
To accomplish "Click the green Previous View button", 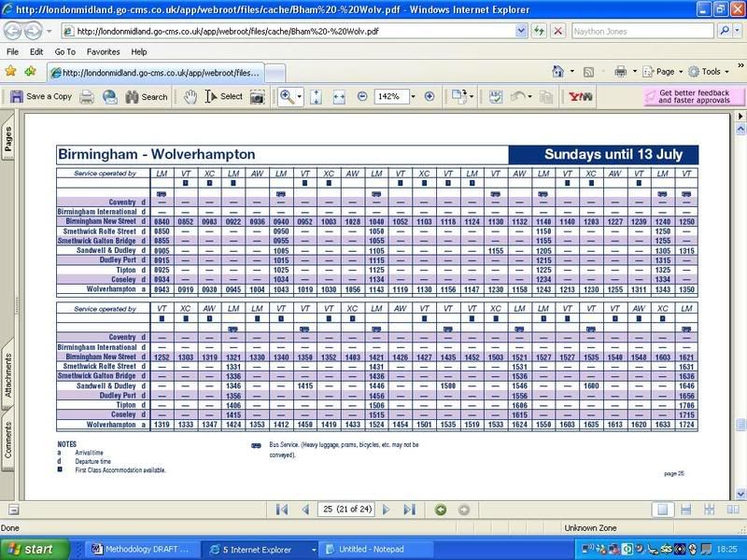I will 441,510.
